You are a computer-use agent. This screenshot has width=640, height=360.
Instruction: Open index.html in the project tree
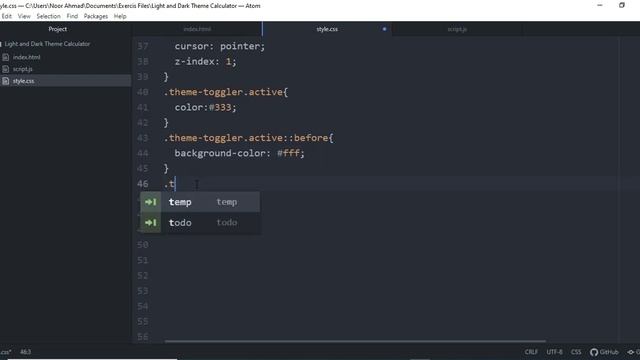pos(27,57)
